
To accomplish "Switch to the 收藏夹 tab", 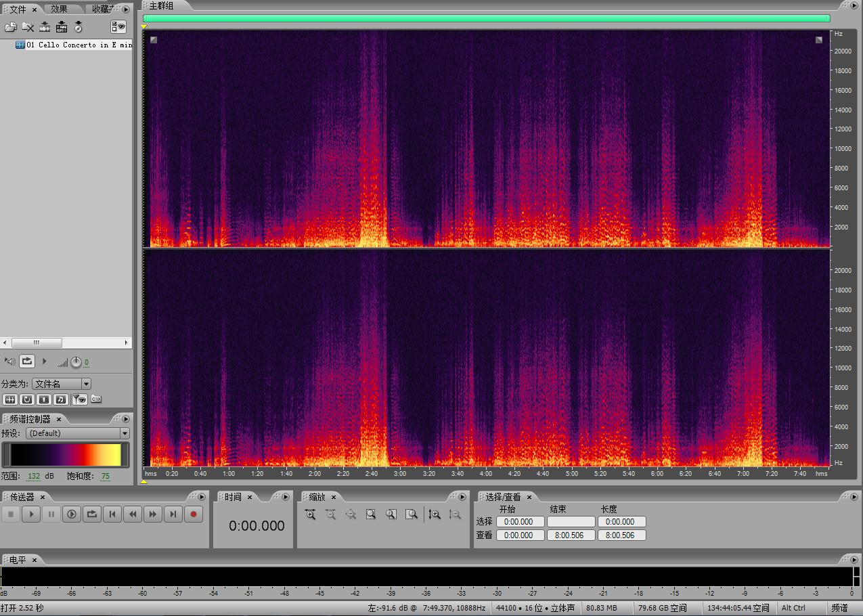I will point(102,9).
